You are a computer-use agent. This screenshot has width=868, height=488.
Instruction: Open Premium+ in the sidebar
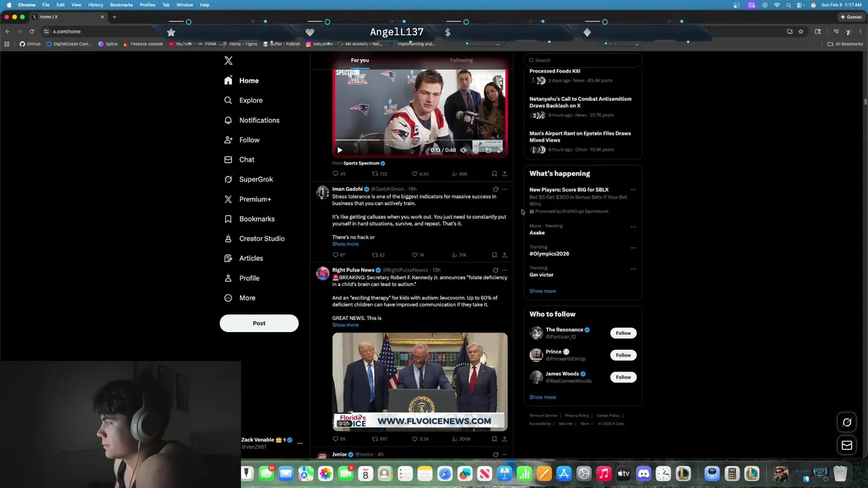pyautogui.click(x=248, y=199)
